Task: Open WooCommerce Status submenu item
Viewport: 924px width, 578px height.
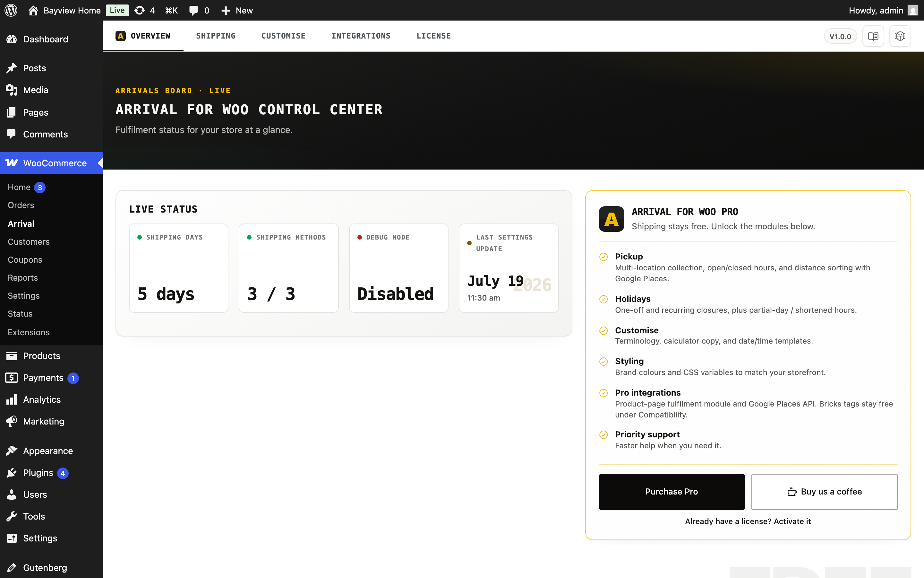Action: [x=20, y=313]
